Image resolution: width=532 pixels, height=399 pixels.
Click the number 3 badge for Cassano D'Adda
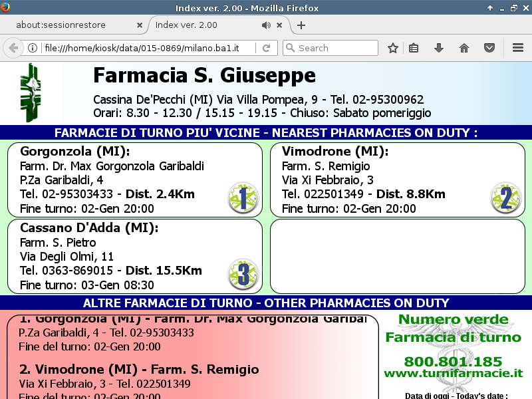242,274
